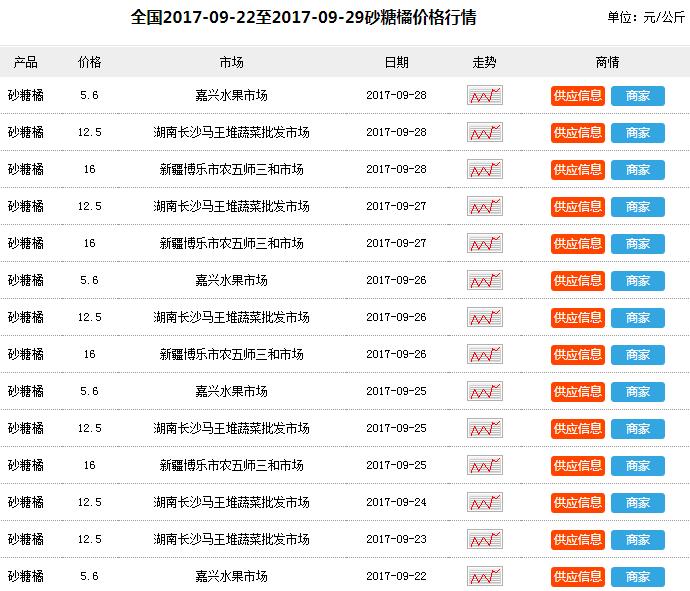Open 商家 button for 嘉兴水果市场 2017-09-25
Screen dimensions: 690x591
point(637,392)
